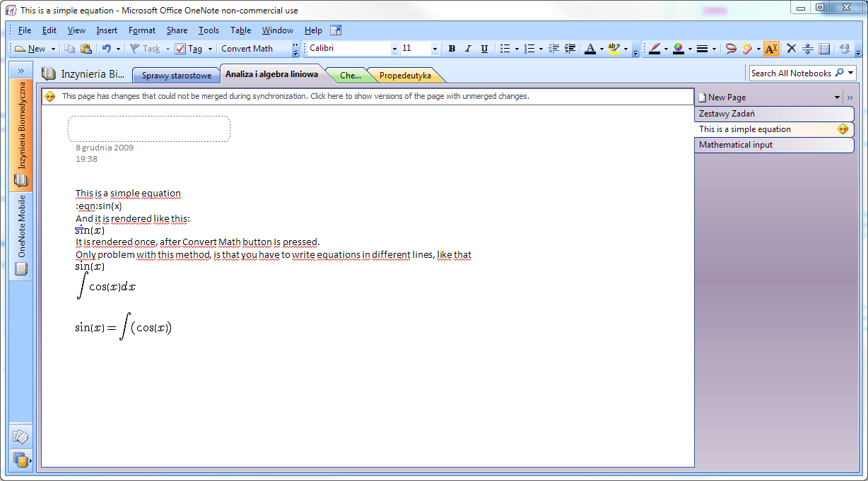
Task: Toggle the Tag checkbox icon
Action: pyautogui.click(x=180, y=49)
